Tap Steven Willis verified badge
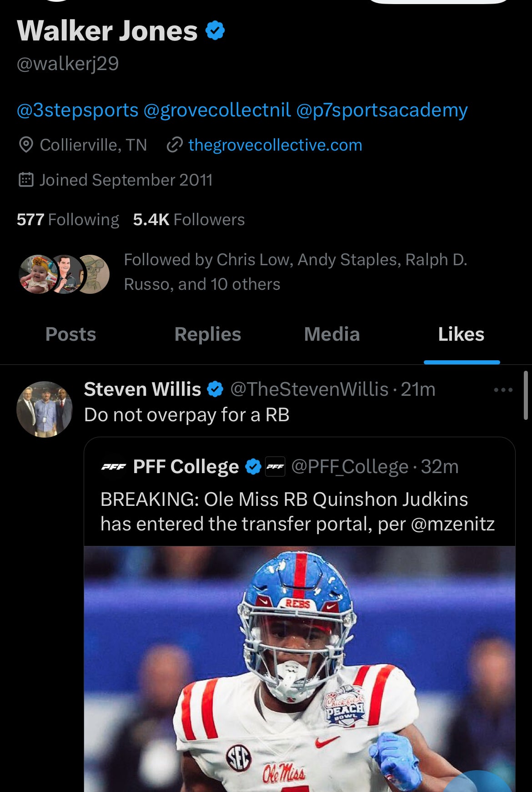Screen dimensions: 532x792 pyautogui.click(x=215, y=389)
